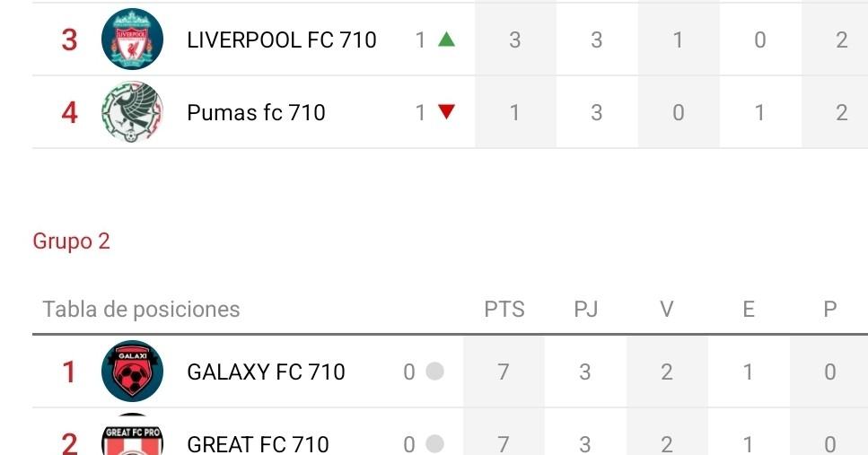Click the Galaxy FC 710 team crest
The height and width of the screenshot is (455, 868).
click(x=132, y=371)
